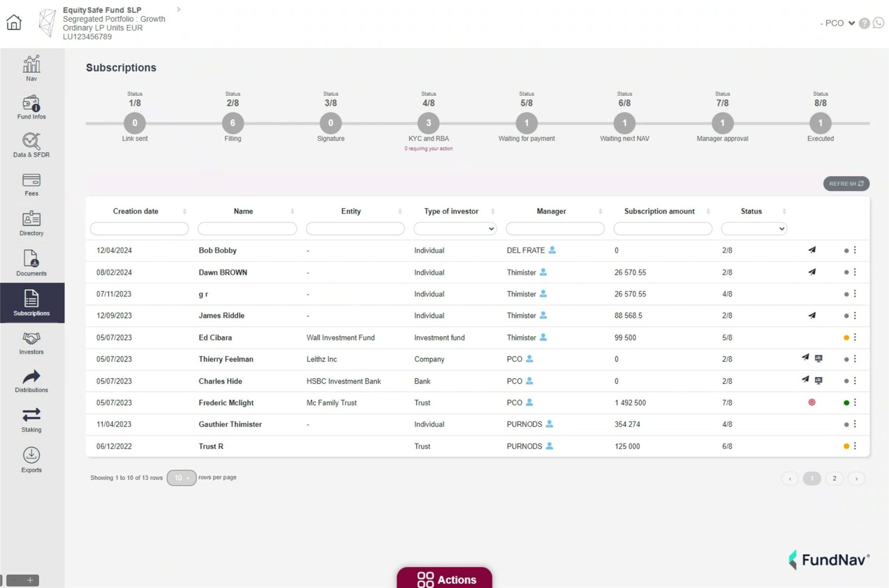Click the WhatsApp chat icon
This screenshot has width=889, height=588.
[878, 23]
